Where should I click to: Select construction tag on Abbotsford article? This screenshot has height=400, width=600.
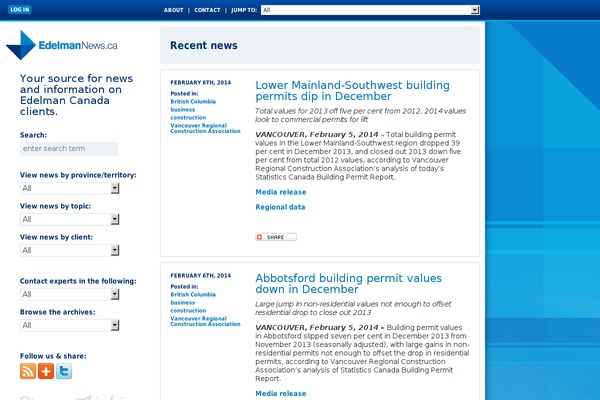coord(188,310)
